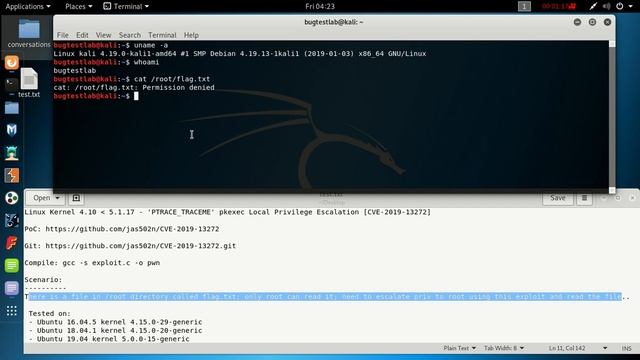Open the terminal Search menu
Image resolution: width=640 pixels, height=360 pixels.
(x=129, y=35)
